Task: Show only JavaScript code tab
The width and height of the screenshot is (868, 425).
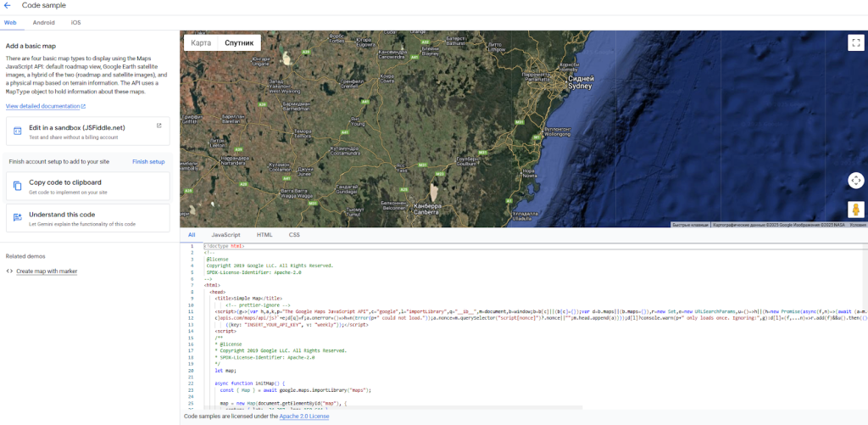Action: point(225,234)
